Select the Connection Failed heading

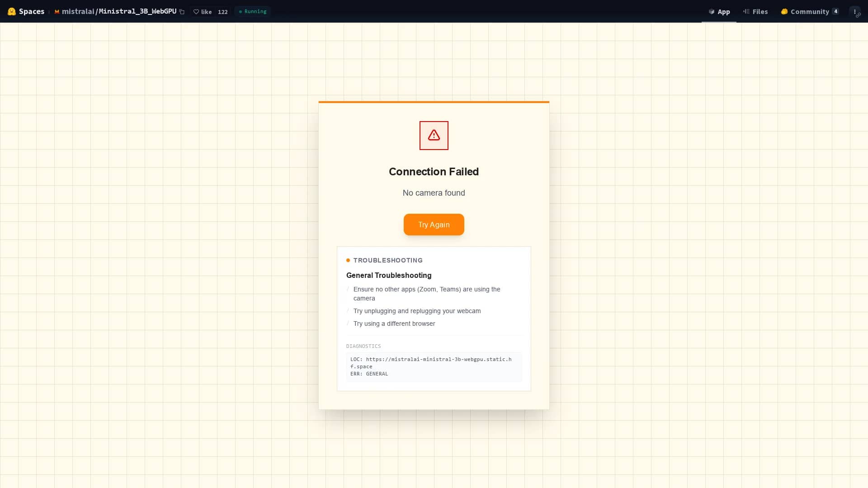pyautogui.click(x=434, y=172)
